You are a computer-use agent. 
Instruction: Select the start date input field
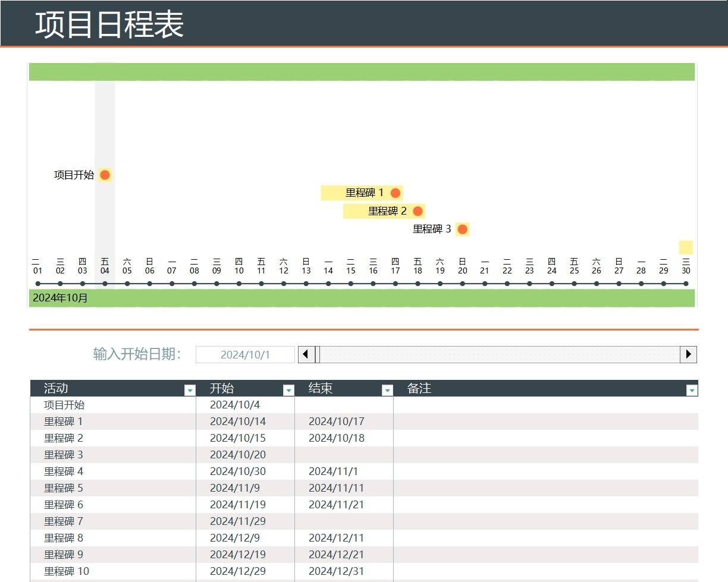[x=245, y=354]
